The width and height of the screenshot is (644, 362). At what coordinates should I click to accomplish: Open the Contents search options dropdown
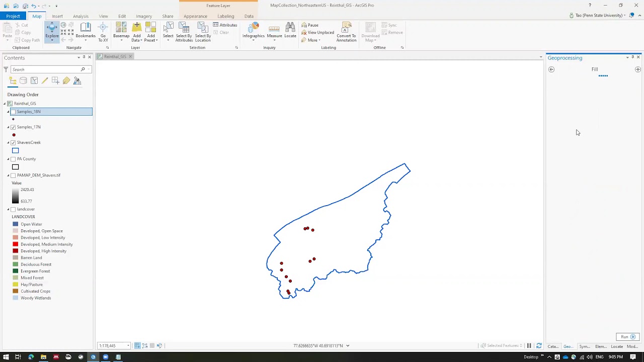point(90,69)
